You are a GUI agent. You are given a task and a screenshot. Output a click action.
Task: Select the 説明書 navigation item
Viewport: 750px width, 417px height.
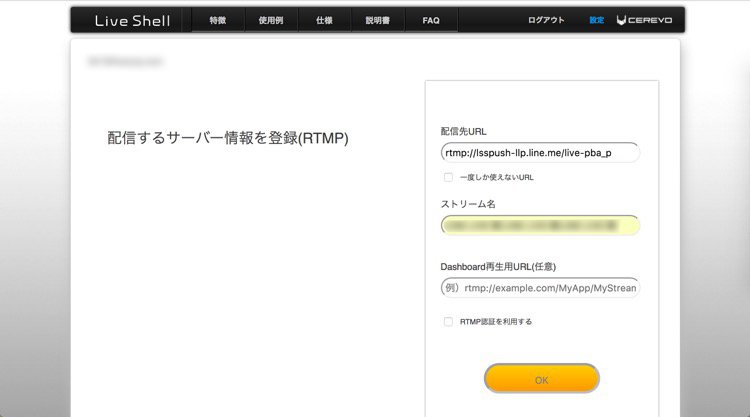(377, 20)
